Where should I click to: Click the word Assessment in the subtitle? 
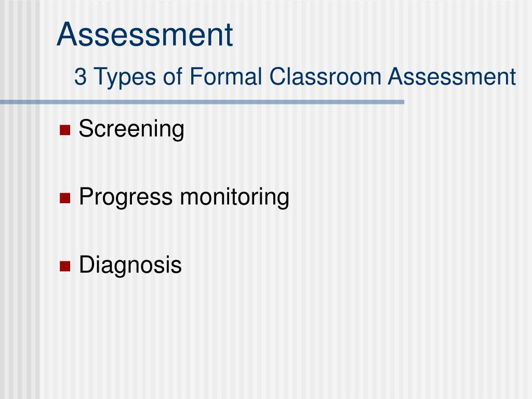(x=452, y=76)
